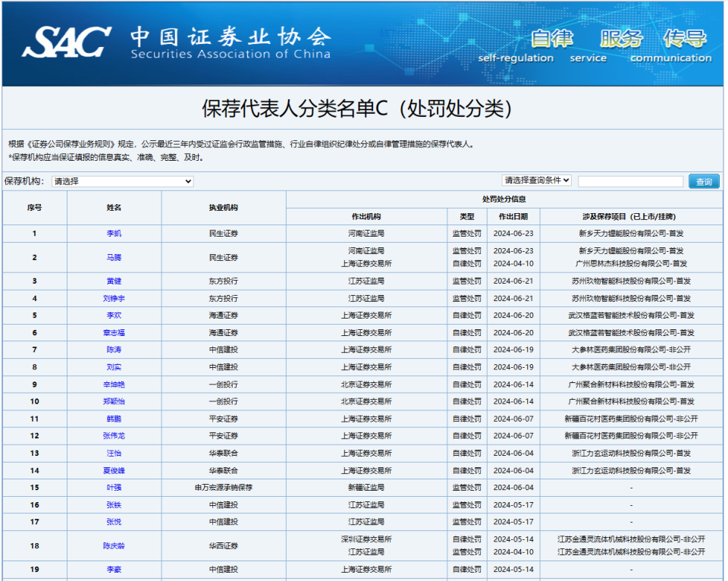This screenshot has width=728, height=581.
Task: Click 海通证券 cell in row 5
Action: [x=223, y=316]
